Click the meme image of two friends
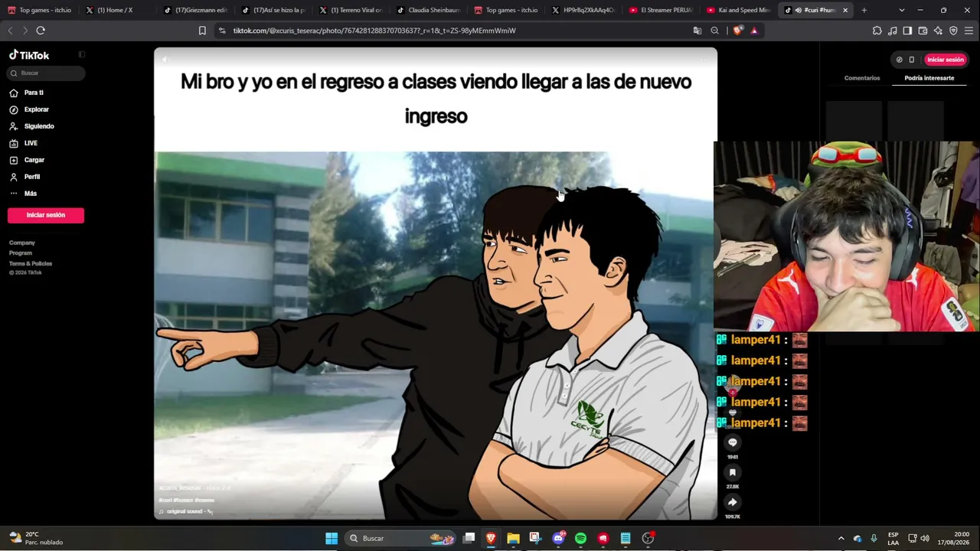This screenshot has height=551, width=980. (x=436, y=335)
